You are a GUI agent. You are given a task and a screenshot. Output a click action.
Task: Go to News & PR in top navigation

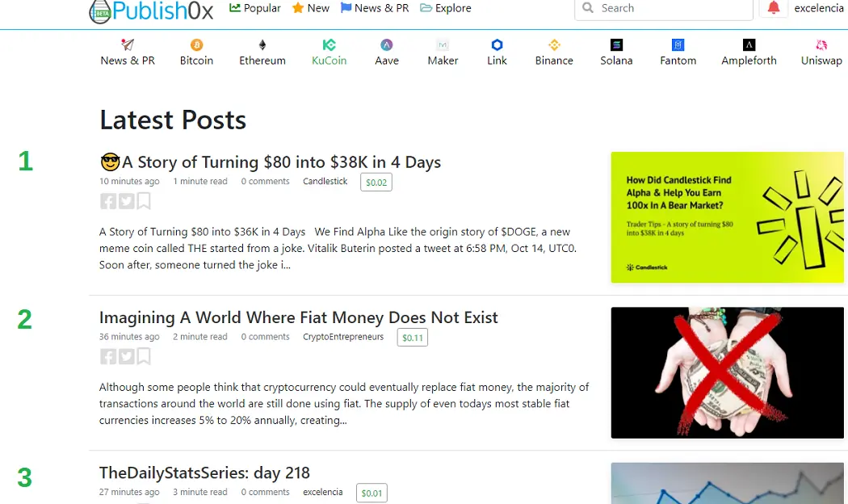click(x=375, y=8)
